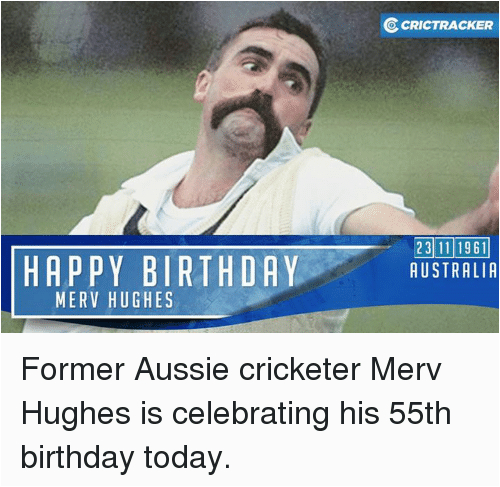This screenshot has height=487, width=500.
Task: Click the month box showing 11
Action: pyautogui.click(x=444, y=248)
